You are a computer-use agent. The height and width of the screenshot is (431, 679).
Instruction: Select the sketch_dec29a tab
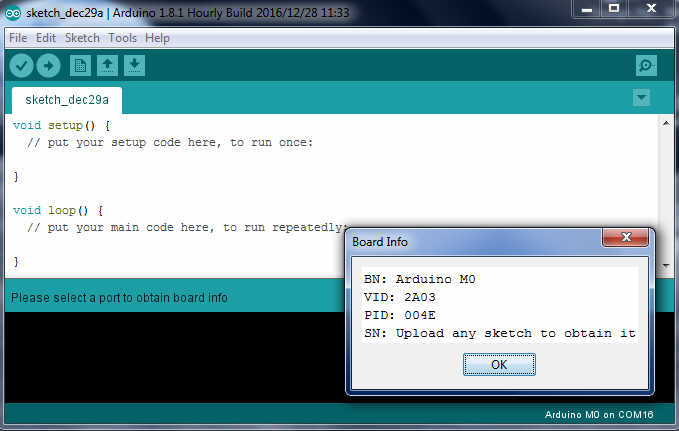coord(66,100)
